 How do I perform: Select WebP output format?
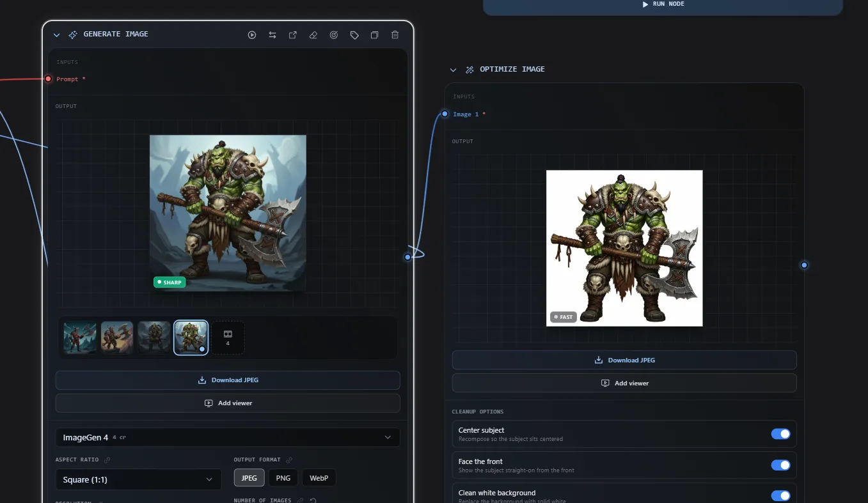pos(319,478)
